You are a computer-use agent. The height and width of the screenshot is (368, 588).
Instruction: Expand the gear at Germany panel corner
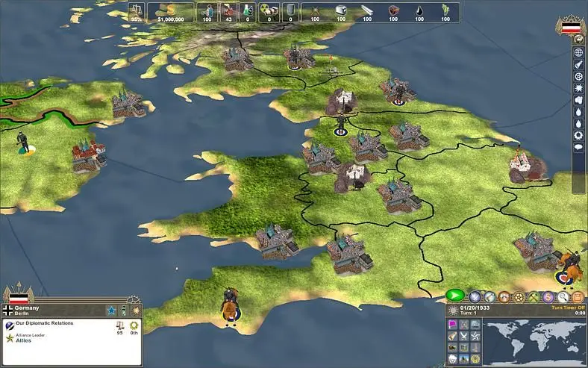[133, 301]
